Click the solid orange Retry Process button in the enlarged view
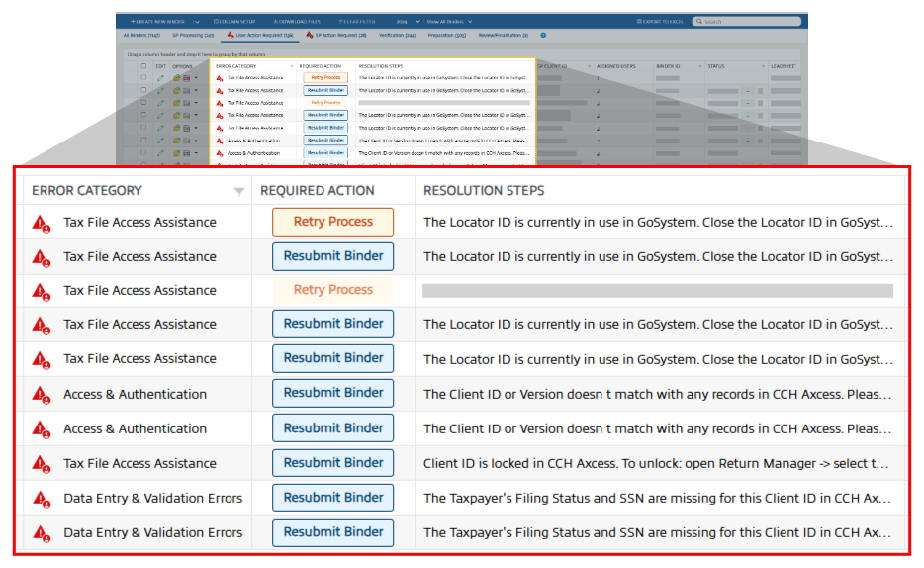The image size is (924, 568). (x=333, y=222)
